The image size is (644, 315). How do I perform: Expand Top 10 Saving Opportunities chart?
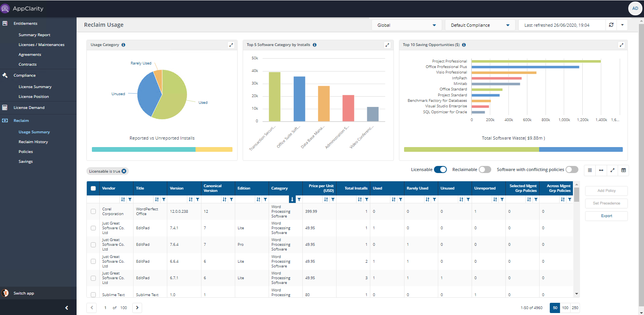point(621,45)
